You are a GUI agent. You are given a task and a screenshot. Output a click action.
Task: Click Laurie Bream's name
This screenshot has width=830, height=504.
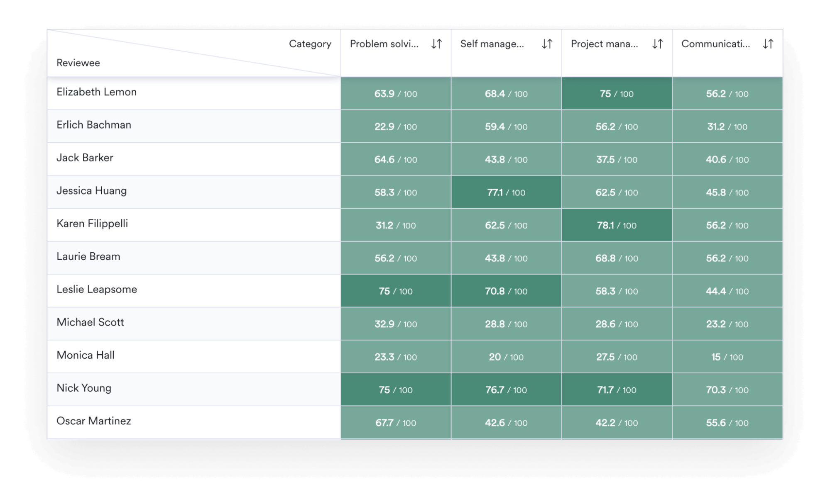click(87, 256)
